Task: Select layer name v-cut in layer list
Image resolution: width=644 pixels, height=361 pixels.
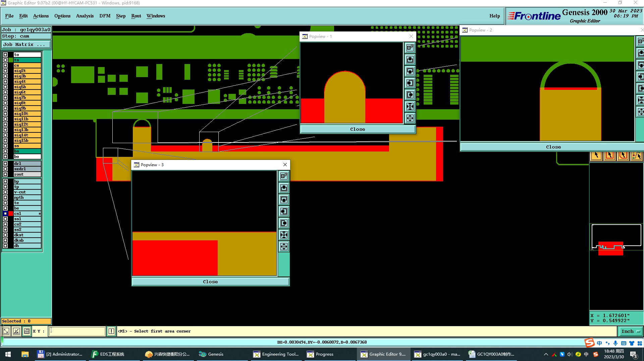Action: [x=27, y=192]
